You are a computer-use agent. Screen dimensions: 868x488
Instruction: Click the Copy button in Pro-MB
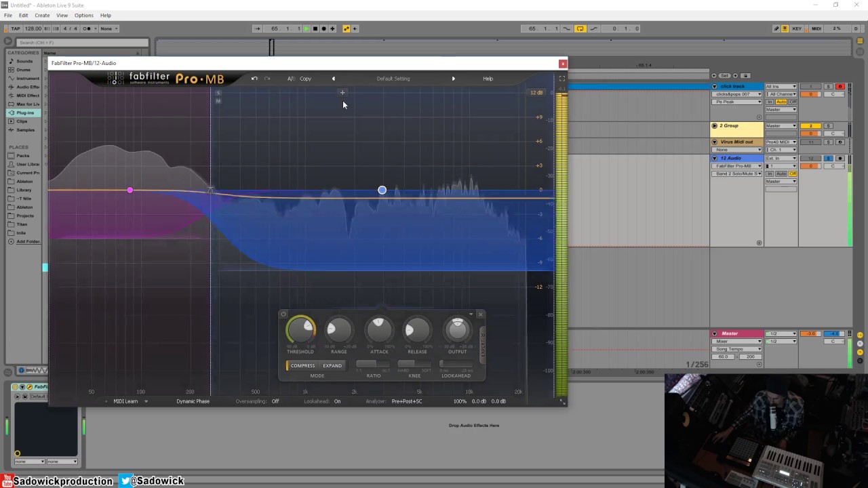click(x=306, y=79)
